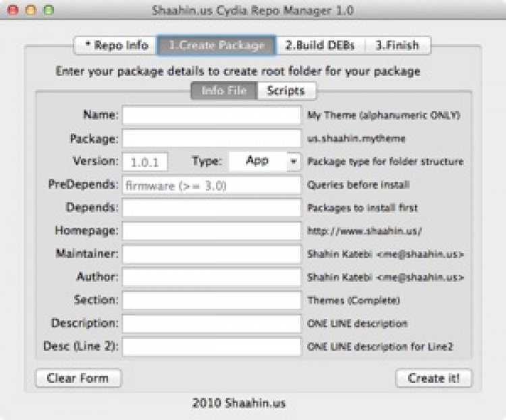Close window with the red button
The height and width of the screenshot is (420, 506).
pos(13,10)
